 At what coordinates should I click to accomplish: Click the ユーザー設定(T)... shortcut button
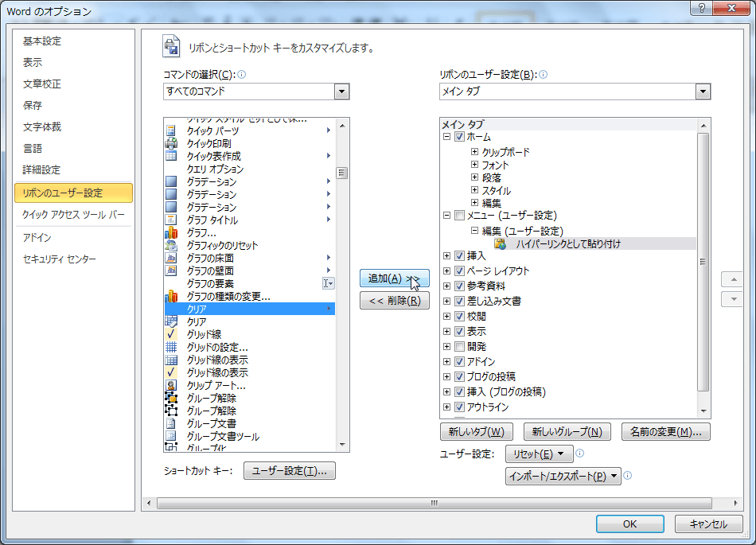(290, 471)
